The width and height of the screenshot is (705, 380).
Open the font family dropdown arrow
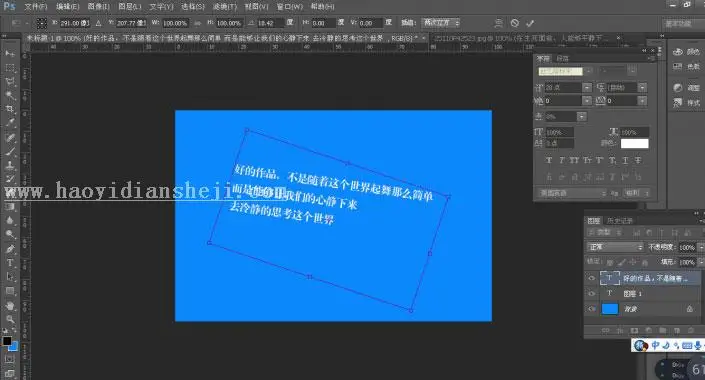tap(589, 71)
